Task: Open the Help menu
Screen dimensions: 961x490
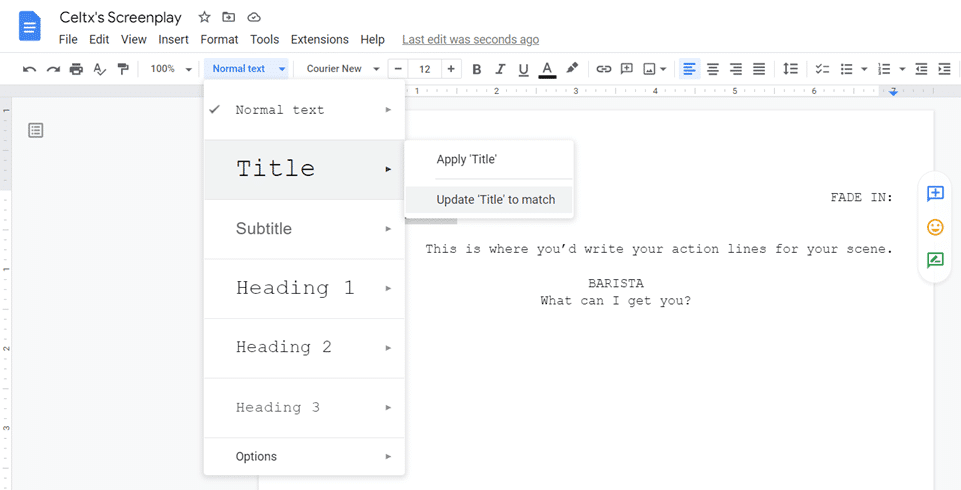Action: click(x=373, y=39)
